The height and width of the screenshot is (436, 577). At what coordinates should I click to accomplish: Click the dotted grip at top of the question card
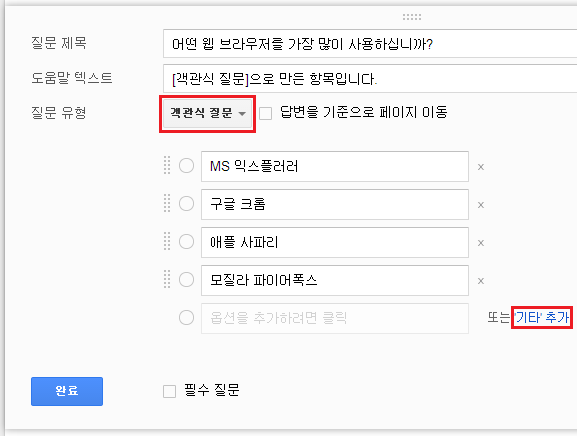[x=412, y=17]
